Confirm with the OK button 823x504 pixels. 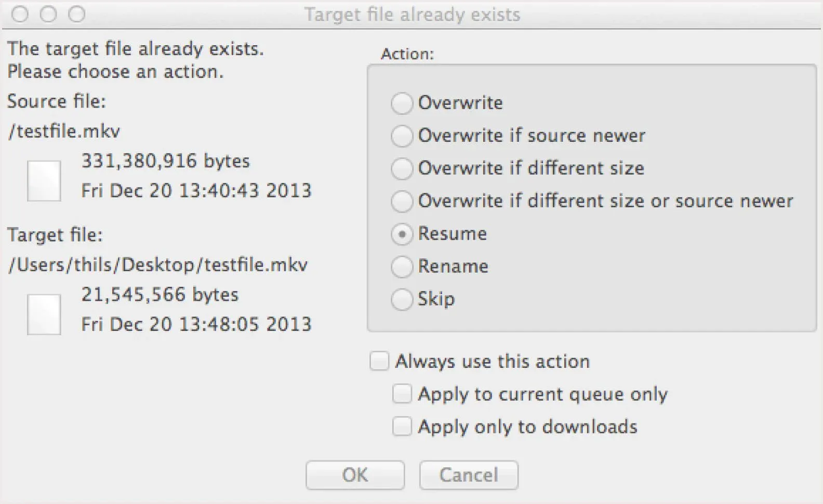click(x=355, y=475)
